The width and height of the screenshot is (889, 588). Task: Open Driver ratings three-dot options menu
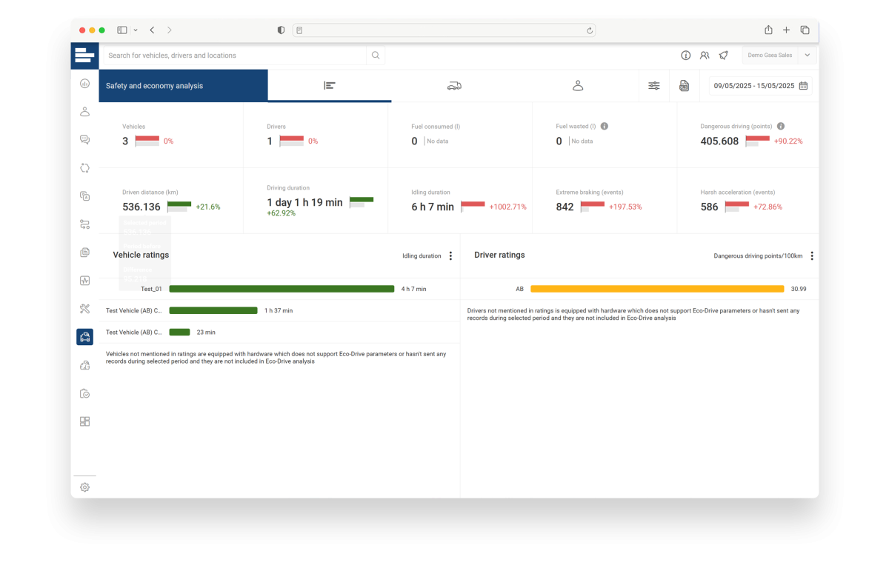click(812, 255)
